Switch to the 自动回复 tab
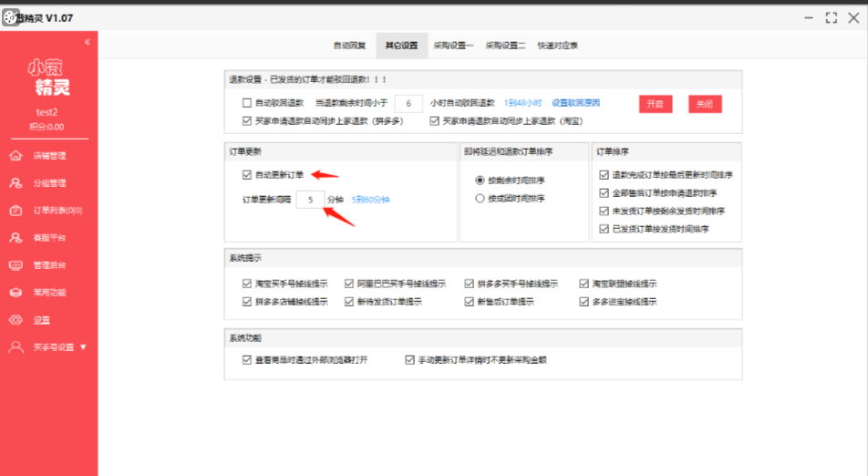The width and height of the screenshot is (868, 476). click(x=349, y=45)
